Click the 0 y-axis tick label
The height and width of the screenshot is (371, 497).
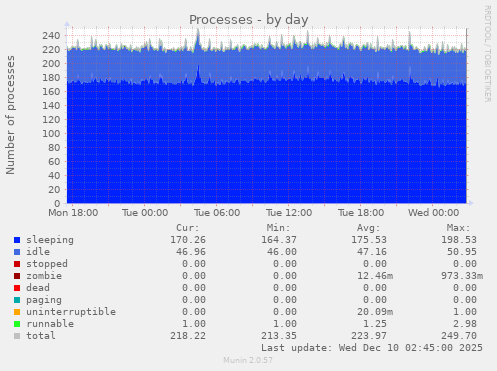pos(57,203)
